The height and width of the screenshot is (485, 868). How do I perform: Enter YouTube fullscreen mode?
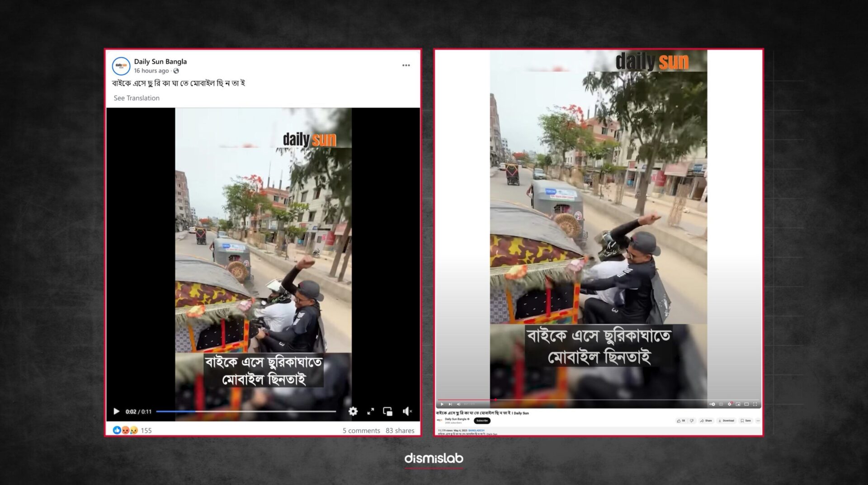coord(755,404)
